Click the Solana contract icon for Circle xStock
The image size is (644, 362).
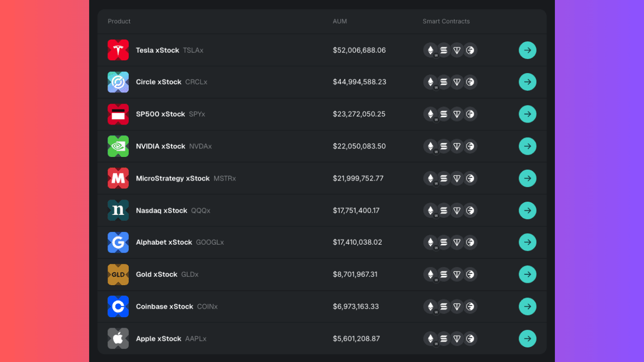tap(444, 82)
